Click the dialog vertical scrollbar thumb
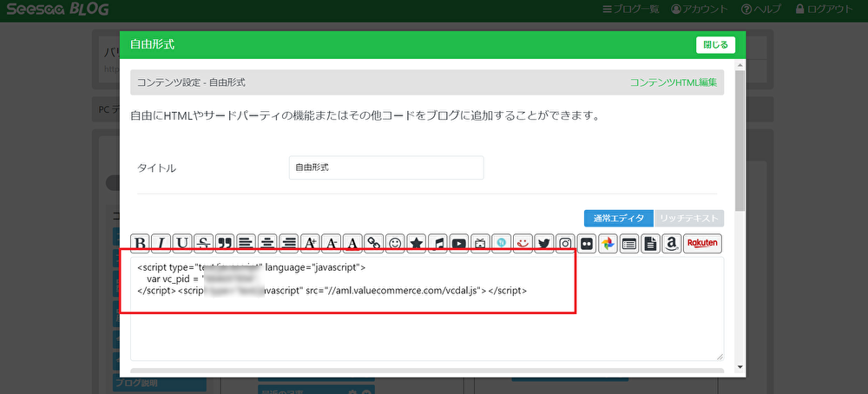The height and width of the screenshot is (394, 868). 740,140
